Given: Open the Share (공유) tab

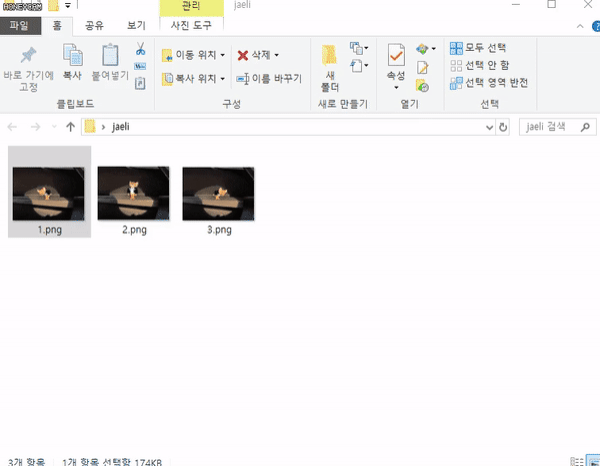Looking at the screenshot, I should coord(94,26).
